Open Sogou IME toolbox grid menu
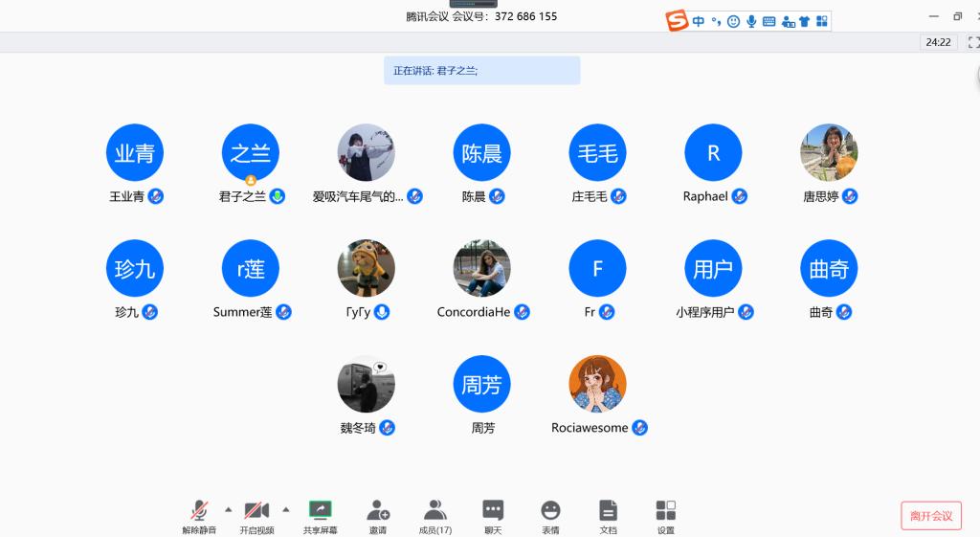Screen dimensions: 980x537 coord(821,21)
